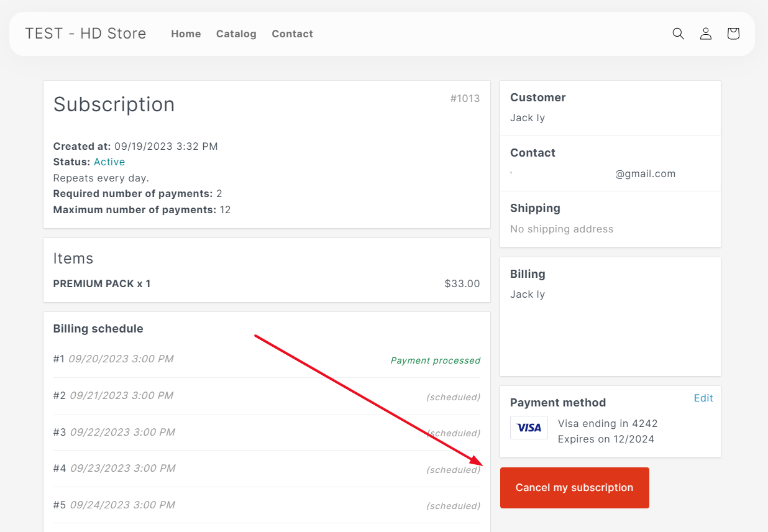Viewport: 768px width, 532px height.
Task: Select the PREMIUM PACK x 1 item
Action: pyautogui.click(x=102, y=283)
